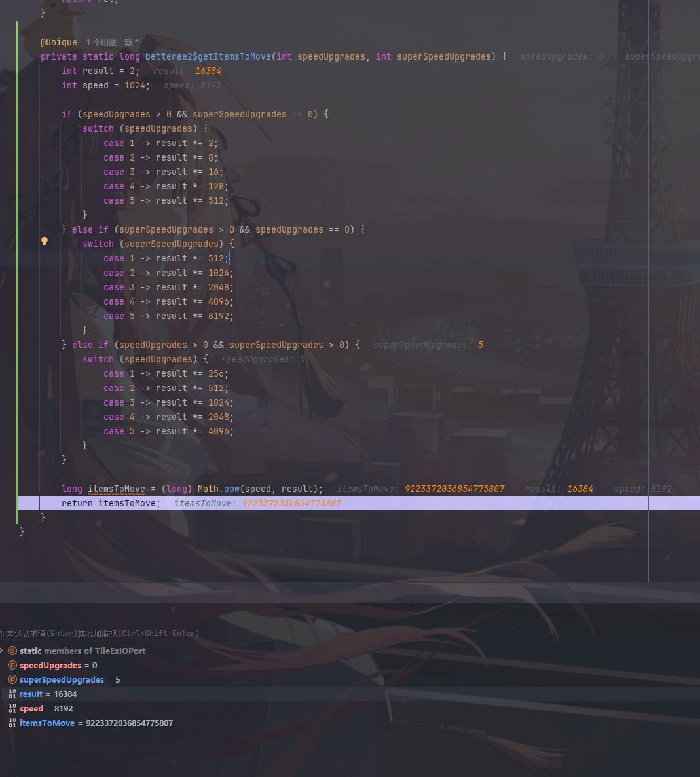This screenshot has height=777, width=700.
Task: Click 'case 4 -> result *= 128;' line
Action: pyautogui.click(x=166, y=186)
